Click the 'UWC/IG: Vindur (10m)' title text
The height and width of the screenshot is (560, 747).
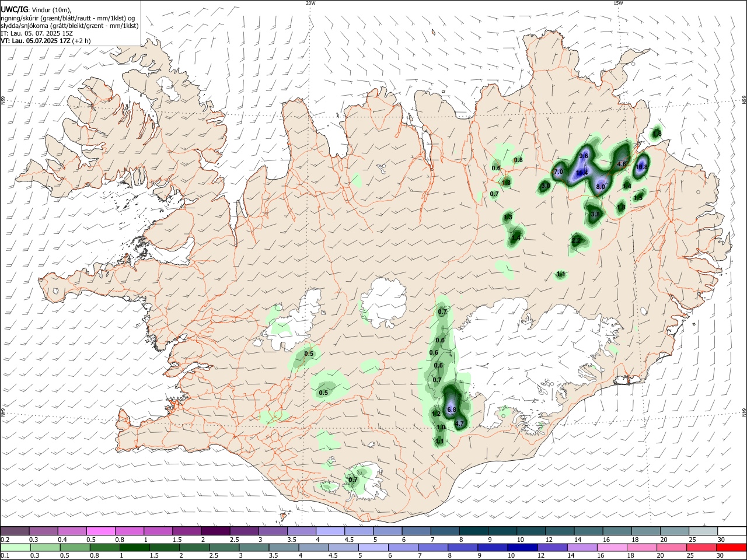coord(36,10)
